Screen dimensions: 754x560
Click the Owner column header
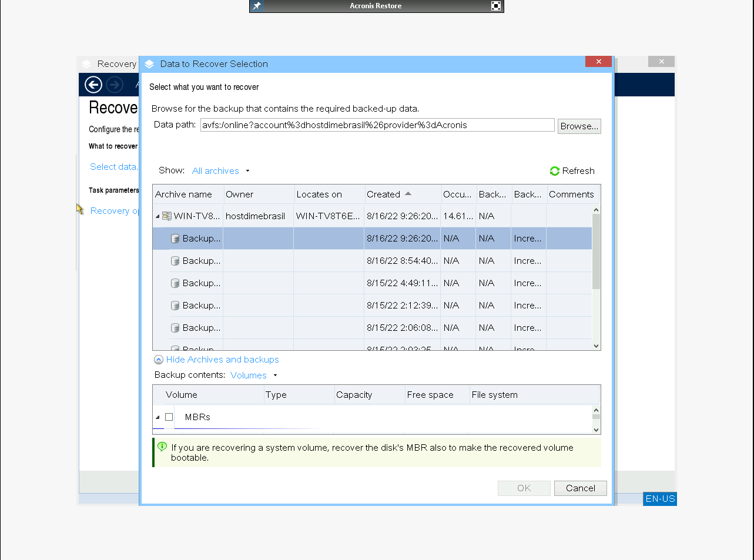click(259, 195)
